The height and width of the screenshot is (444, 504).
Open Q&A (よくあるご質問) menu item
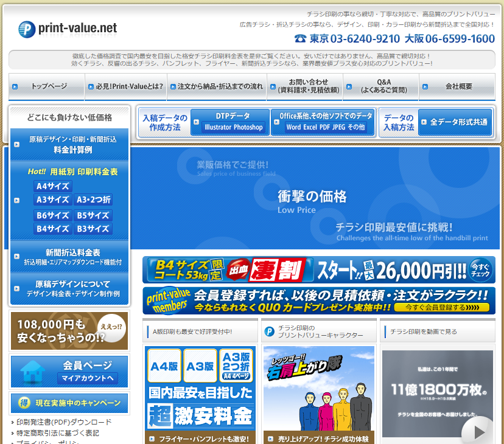(381, 86)
